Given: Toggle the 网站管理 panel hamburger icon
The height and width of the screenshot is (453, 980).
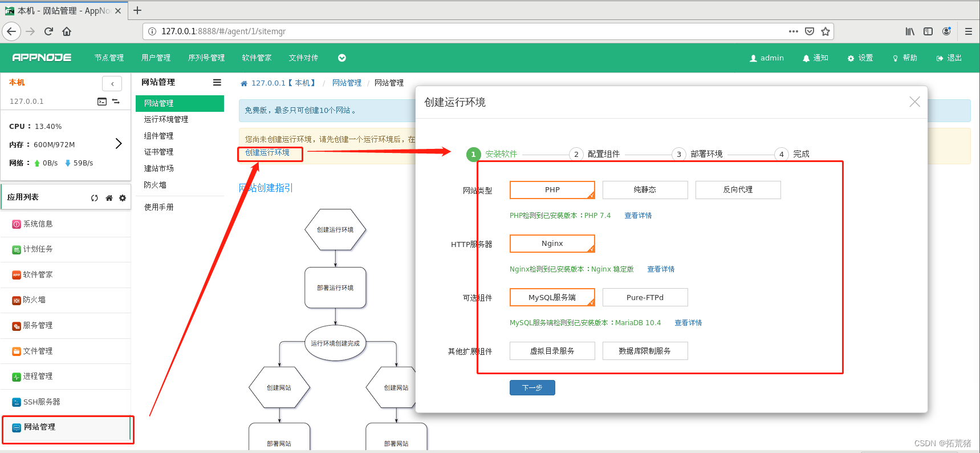Looking at the screenshot, I should 217,82.
